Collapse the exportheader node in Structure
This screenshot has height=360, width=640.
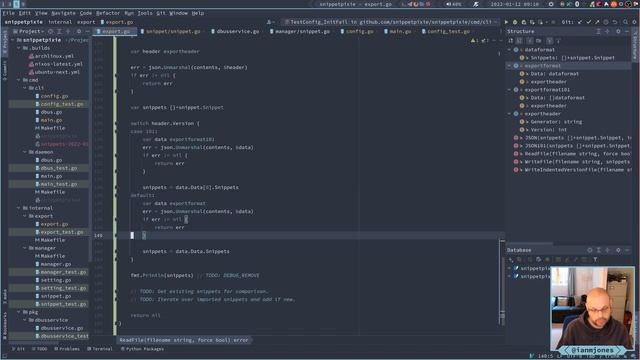(509, 114)
